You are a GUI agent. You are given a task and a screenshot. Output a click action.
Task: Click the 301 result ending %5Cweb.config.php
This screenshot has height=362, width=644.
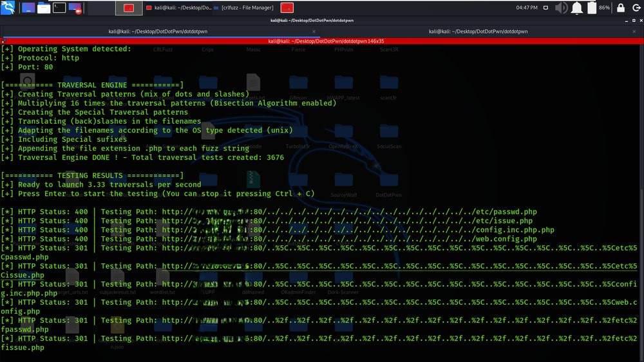click(319, 307)
